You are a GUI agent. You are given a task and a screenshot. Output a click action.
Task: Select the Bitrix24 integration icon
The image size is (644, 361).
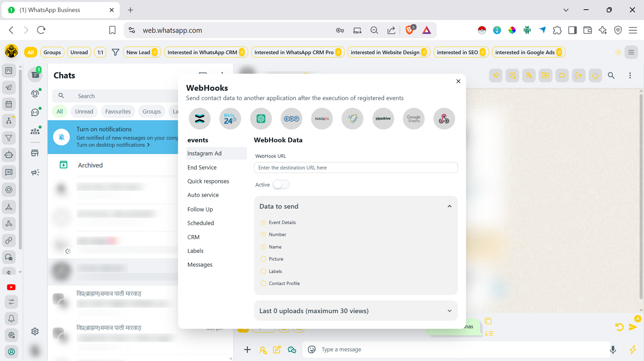click(x=230, y=119)
